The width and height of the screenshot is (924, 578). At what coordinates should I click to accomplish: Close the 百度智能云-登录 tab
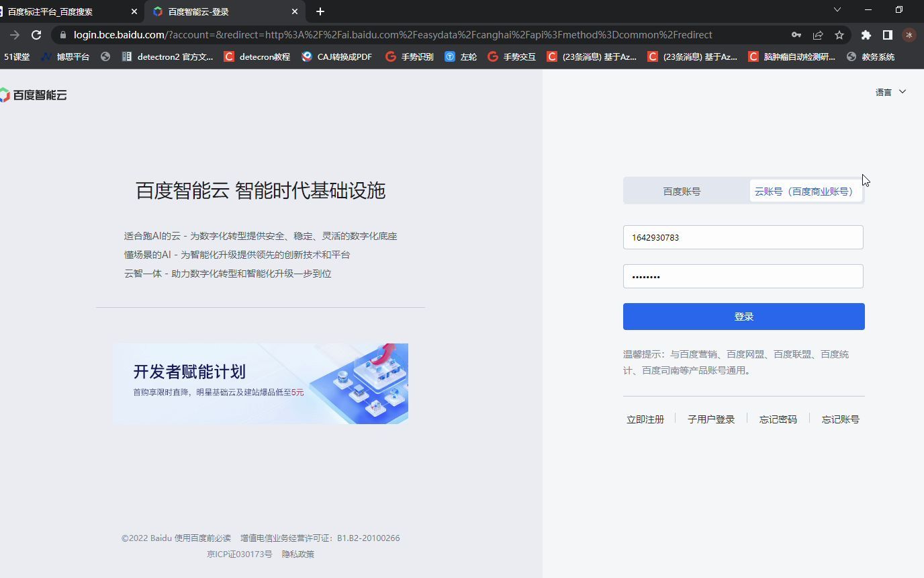coord(295,11)
